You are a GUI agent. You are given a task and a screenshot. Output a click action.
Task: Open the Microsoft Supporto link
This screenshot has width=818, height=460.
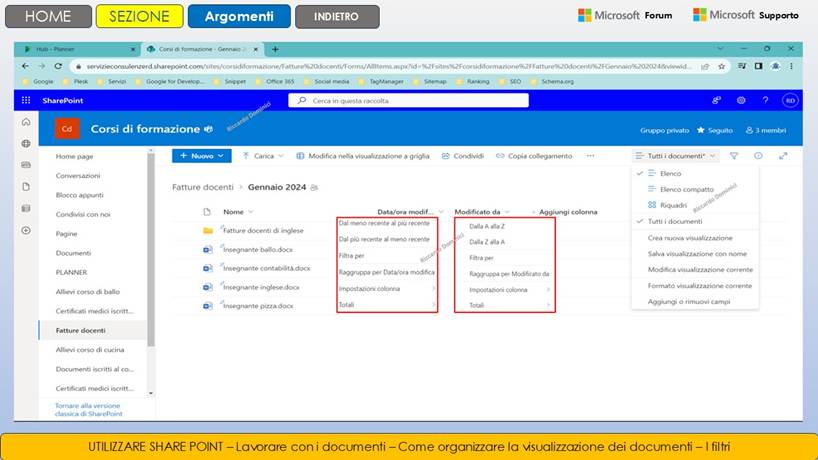click(x=745, y=15)
